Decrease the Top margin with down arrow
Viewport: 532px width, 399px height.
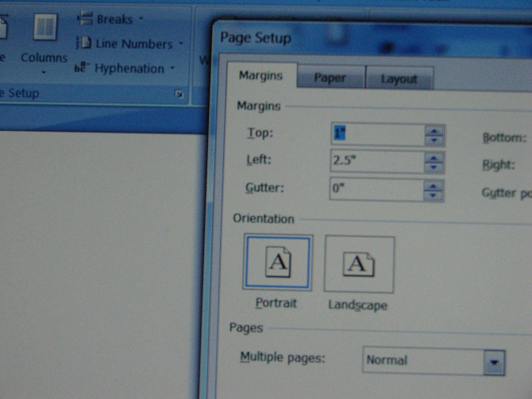434,140
